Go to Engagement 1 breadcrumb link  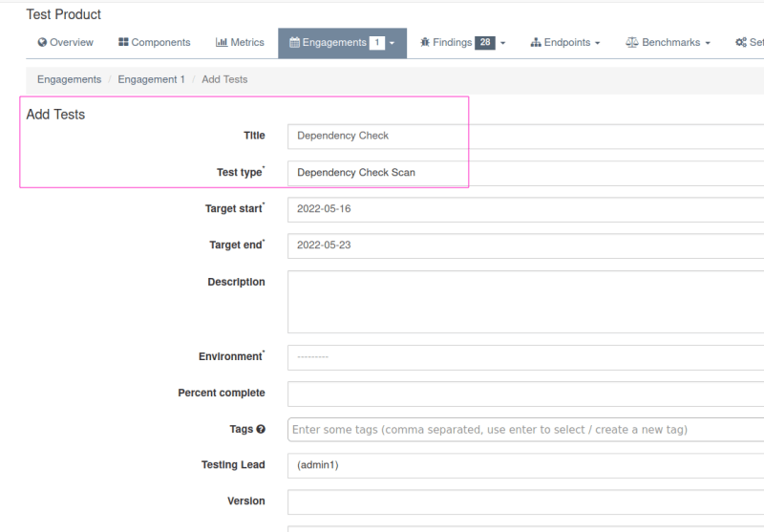tap(152, 79)
